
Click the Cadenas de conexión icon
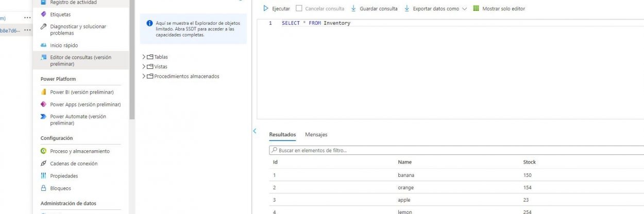44,164
